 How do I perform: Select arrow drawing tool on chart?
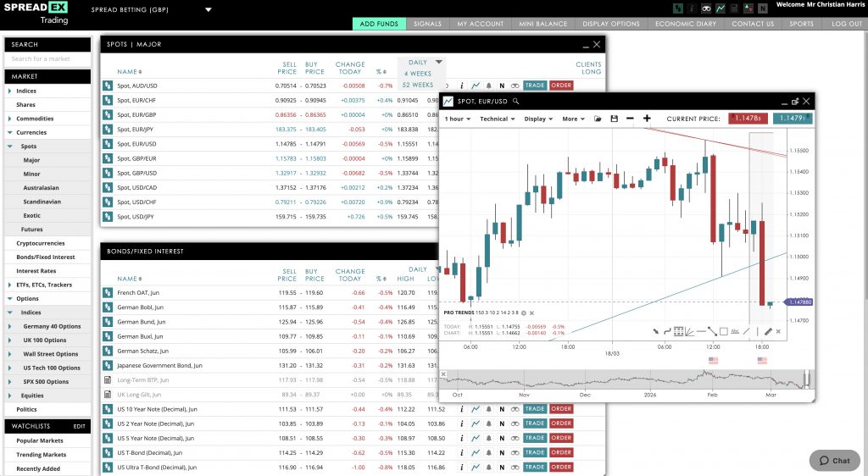[655, 332]
